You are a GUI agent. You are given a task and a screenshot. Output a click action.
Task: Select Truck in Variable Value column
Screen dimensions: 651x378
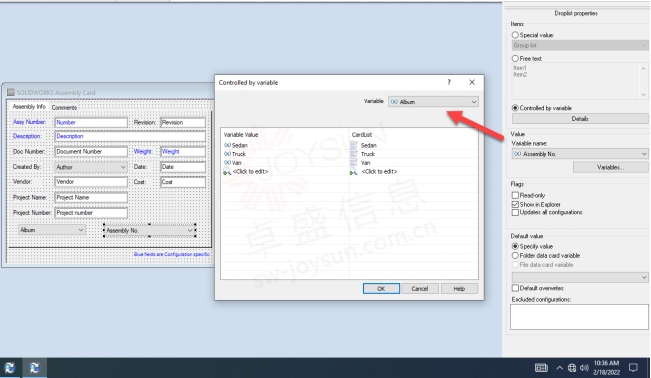(239, 154)
